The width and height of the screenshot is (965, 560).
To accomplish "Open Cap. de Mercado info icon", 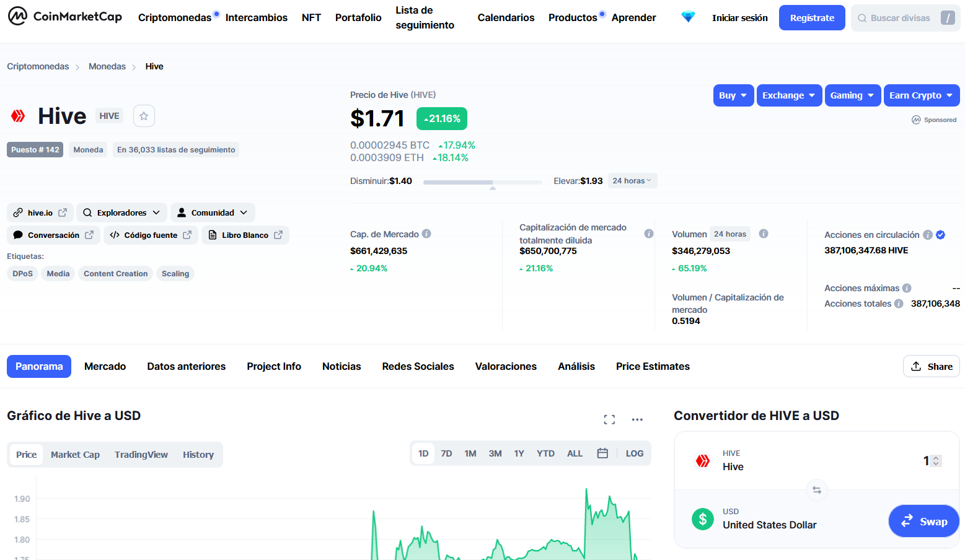I will tap(426, 234).
